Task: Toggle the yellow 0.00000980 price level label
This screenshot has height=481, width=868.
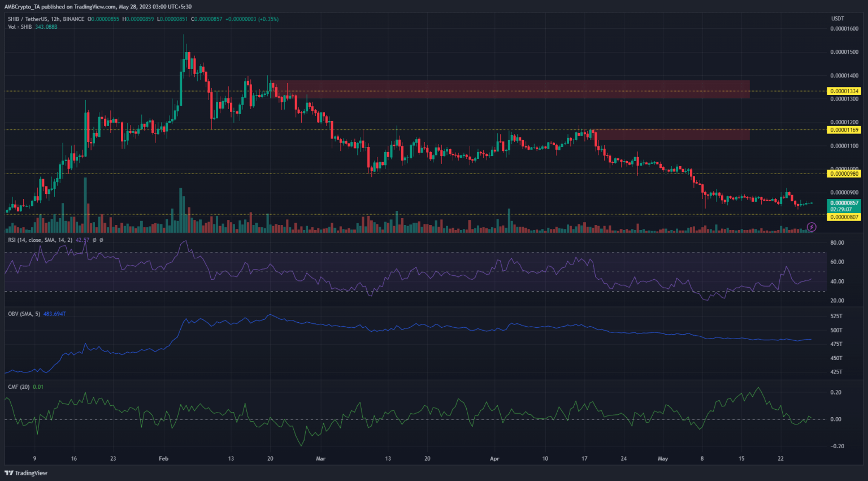Action: click(844, 175)
